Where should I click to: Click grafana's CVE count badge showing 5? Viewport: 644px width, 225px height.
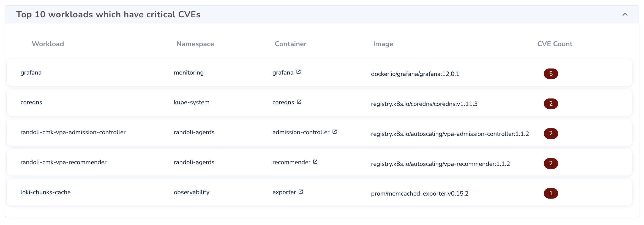click(x=551, y=74)
